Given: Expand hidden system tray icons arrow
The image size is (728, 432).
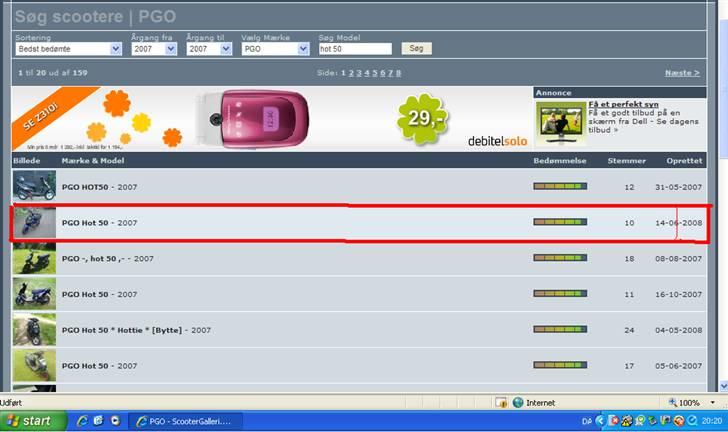Looking at the screenshot, I should [599, 421].
